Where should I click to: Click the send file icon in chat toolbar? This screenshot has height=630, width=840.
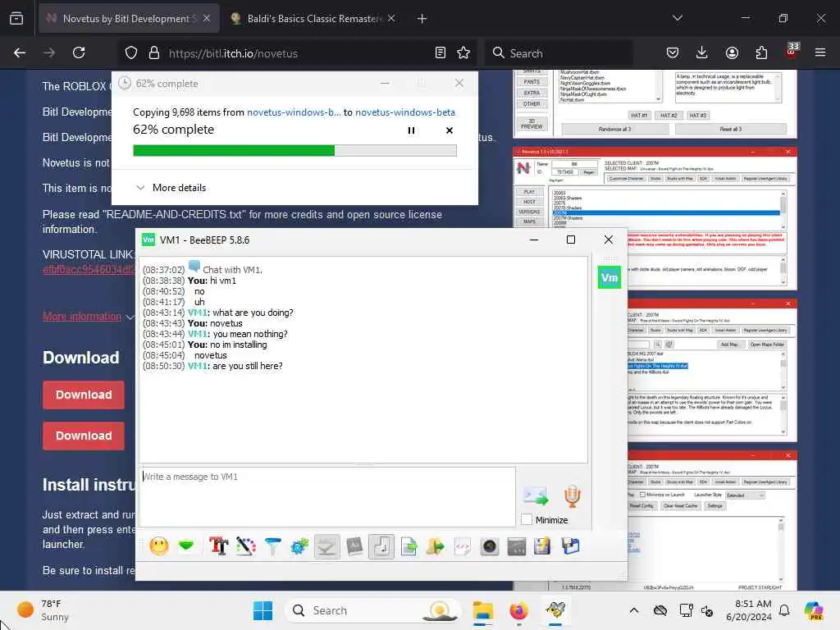[409, 546]
